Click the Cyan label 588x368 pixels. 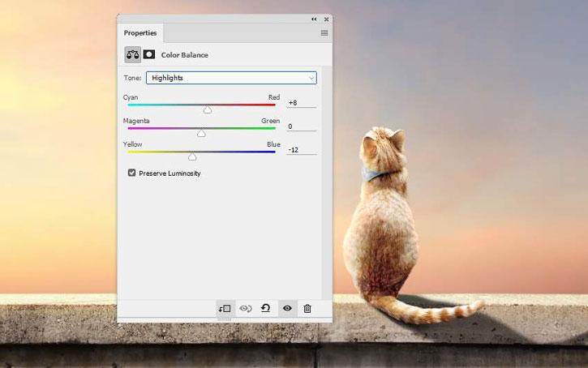(x=131, y=97)
